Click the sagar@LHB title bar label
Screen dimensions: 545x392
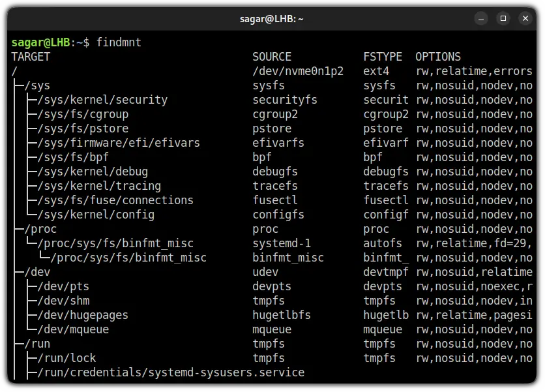tap(272, 18)
